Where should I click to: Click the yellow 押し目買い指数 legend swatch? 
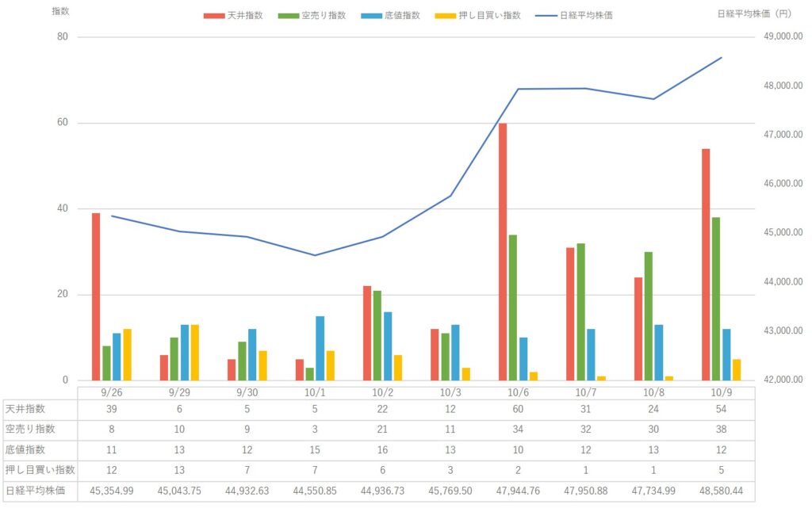pos(446,15)
